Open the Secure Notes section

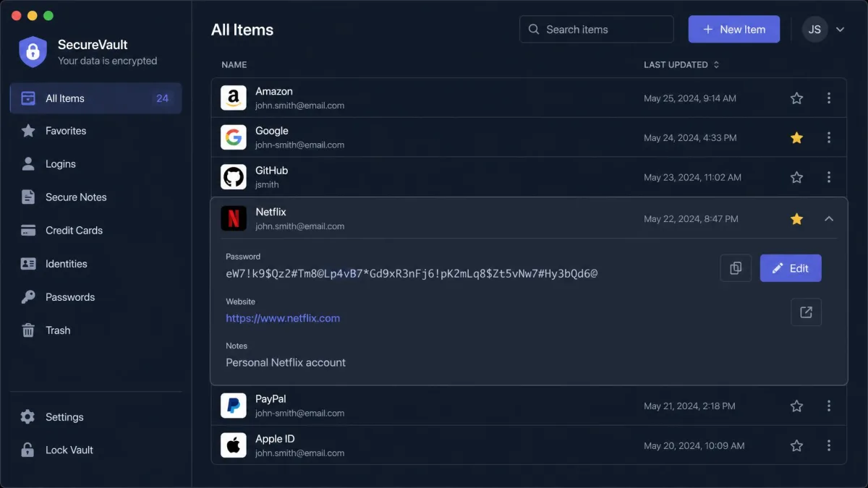pyautogui.click(x=95, y=197)
